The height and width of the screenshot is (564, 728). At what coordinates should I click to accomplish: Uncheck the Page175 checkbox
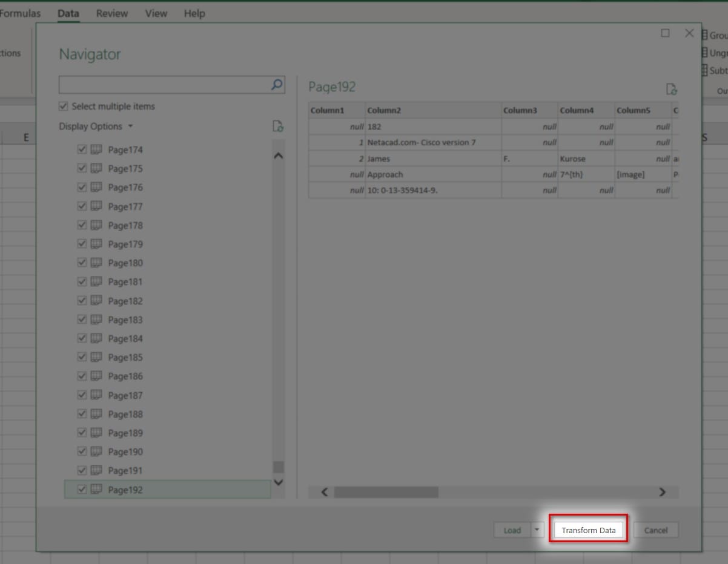click(82, 168)
